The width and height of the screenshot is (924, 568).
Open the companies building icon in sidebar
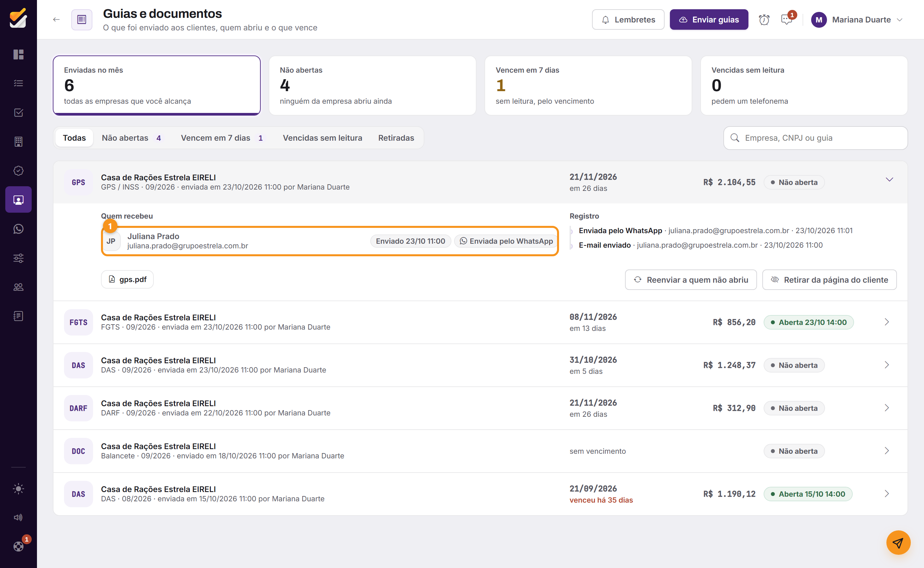click(x=18, y=142)
